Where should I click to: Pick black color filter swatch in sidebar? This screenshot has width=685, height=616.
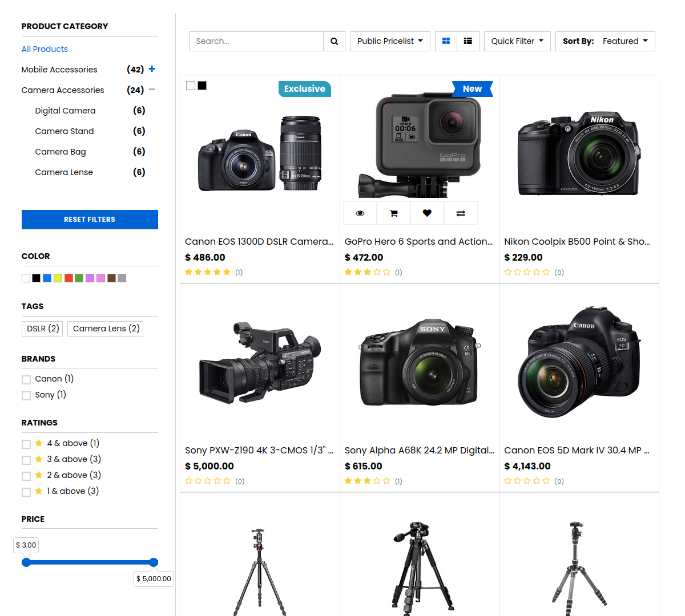37,278
